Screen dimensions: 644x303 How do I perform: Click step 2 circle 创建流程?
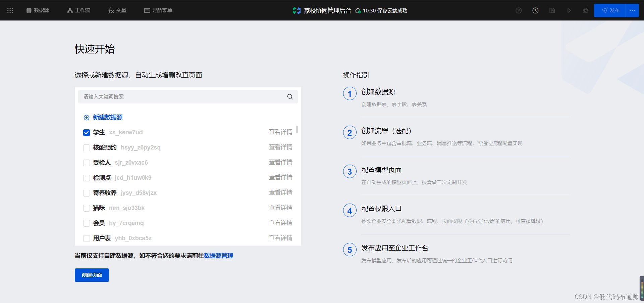[350, 132]
